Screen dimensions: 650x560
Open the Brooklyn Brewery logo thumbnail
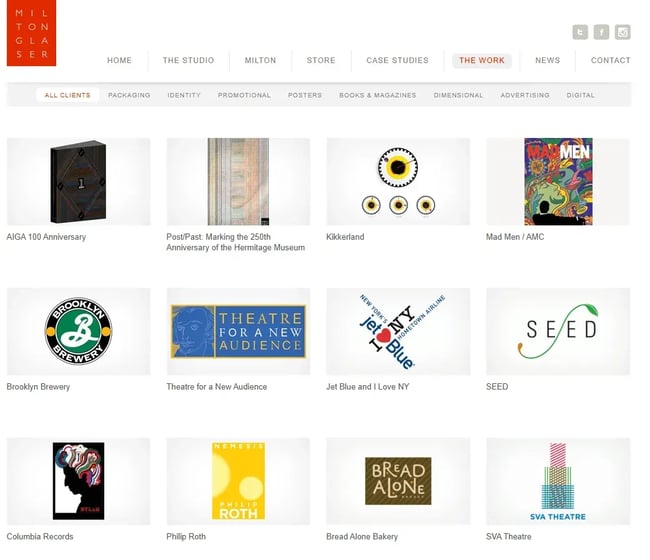click(79, 332)
